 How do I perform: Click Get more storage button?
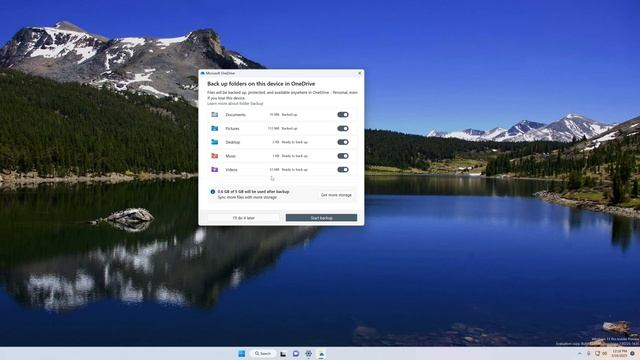click(x=336, y=195)
